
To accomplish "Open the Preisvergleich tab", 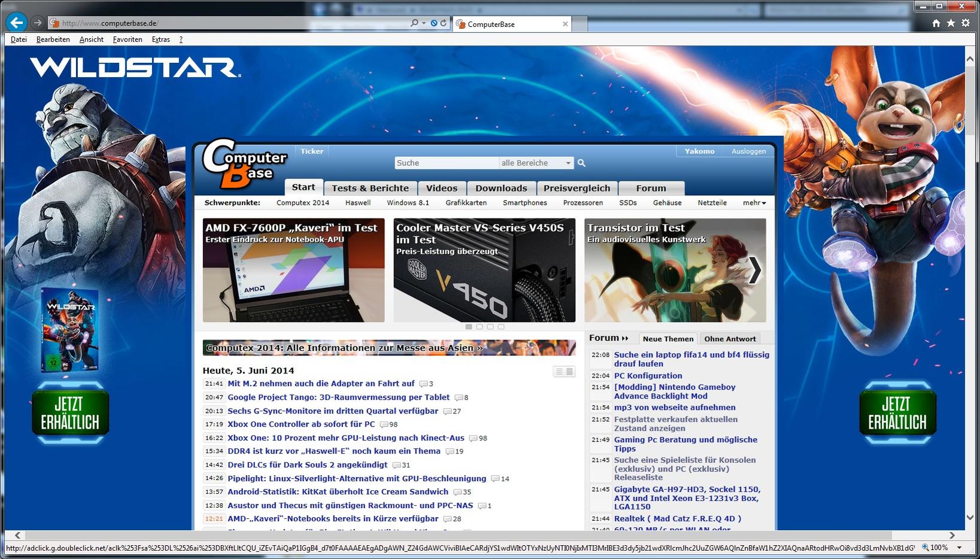I will (577, 189).
